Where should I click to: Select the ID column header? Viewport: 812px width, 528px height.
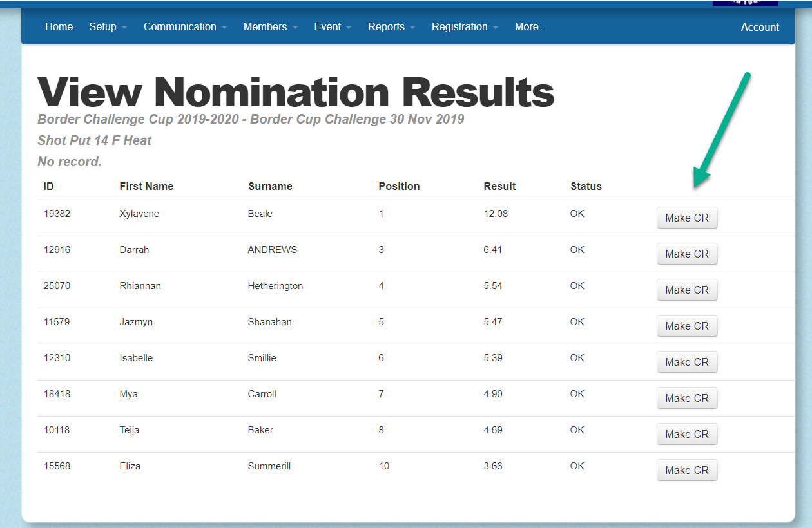[48, 186]
